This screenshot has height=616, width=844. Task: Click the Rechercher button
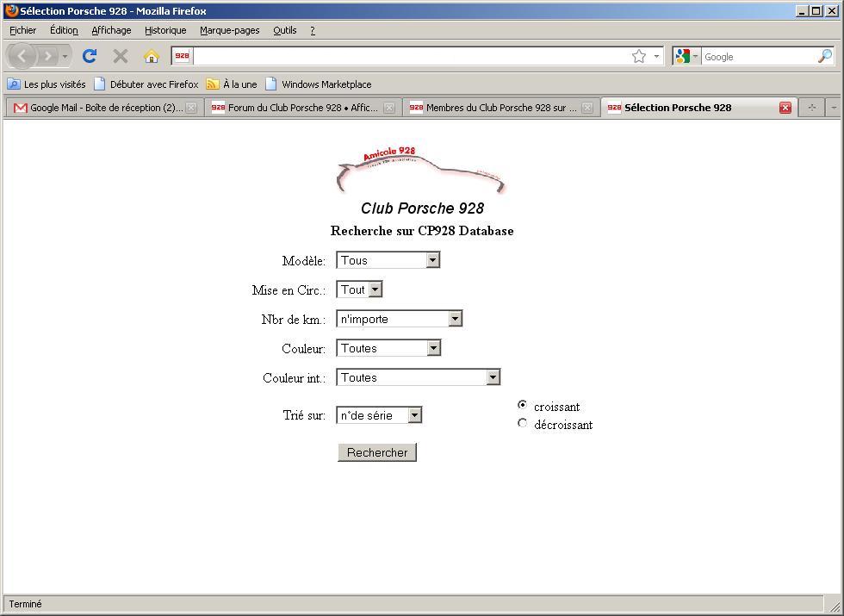point(377,452)
